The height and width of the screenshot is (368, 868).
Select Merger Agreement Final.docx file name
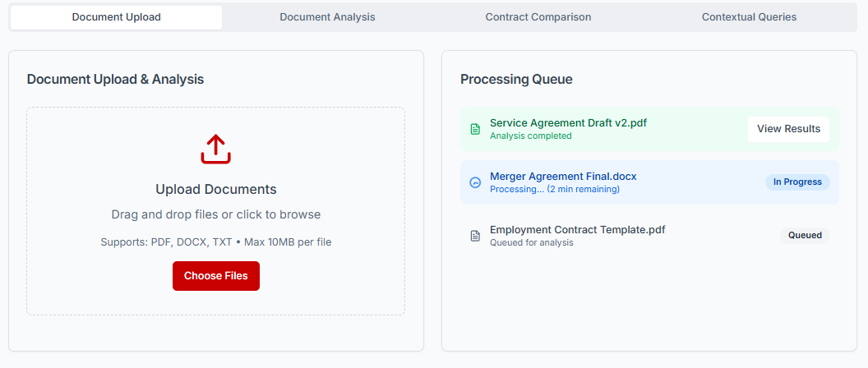[x=563, y=177]
